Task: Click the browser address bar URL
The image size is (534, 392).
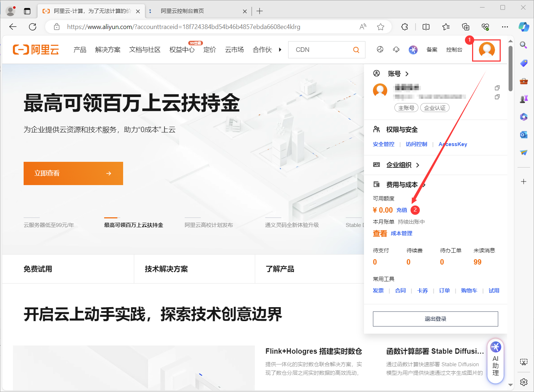Action: 184,27
